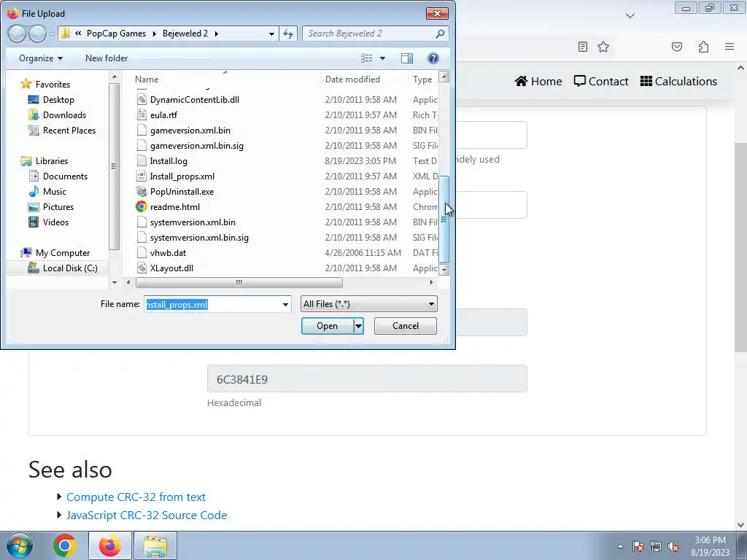
Task: Click Bejeweled 2 in the breadcrumb path
Action: pyautogui.click(x=185, y=34)
